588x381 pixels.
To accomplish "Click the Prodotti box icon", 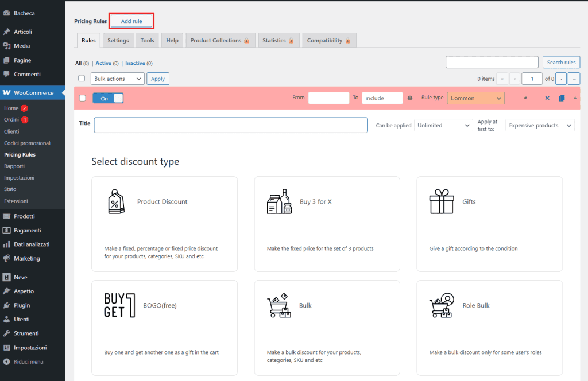I will tap(6, 216).
